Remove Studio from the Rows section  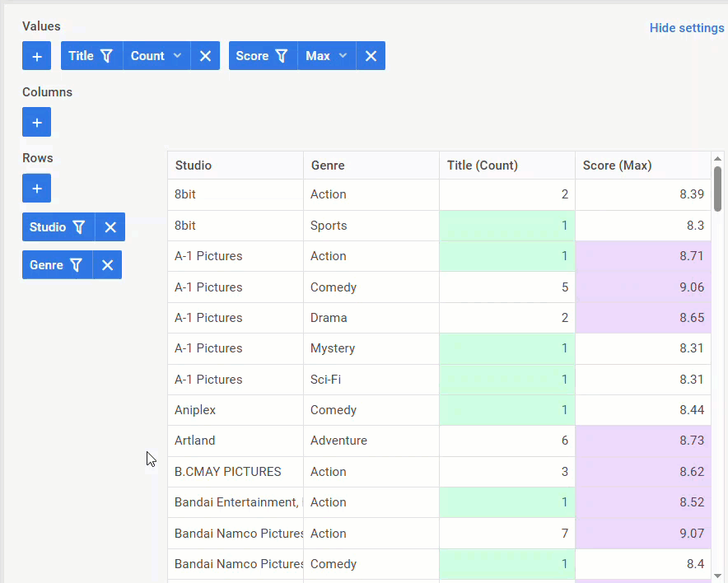pos(110,226)
